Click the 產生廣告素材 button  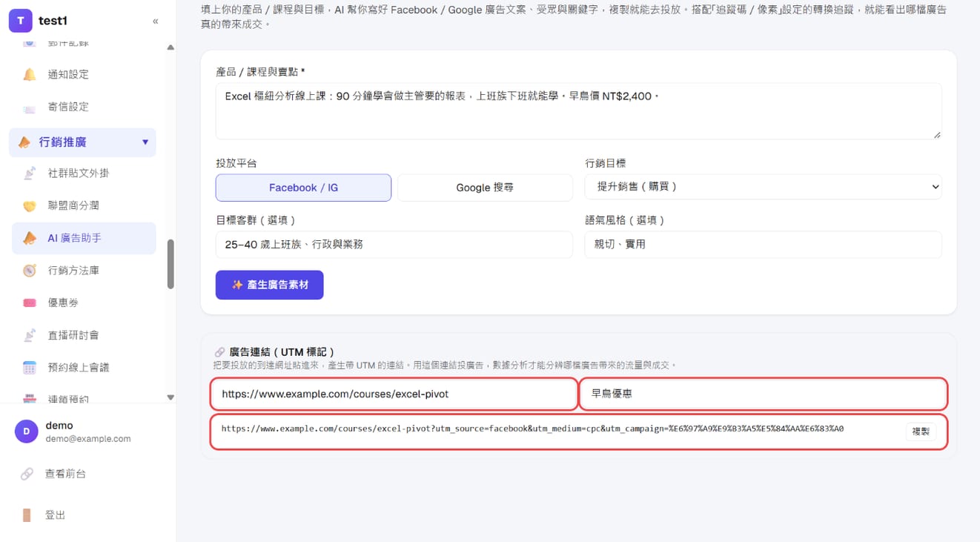click(269, 285)
